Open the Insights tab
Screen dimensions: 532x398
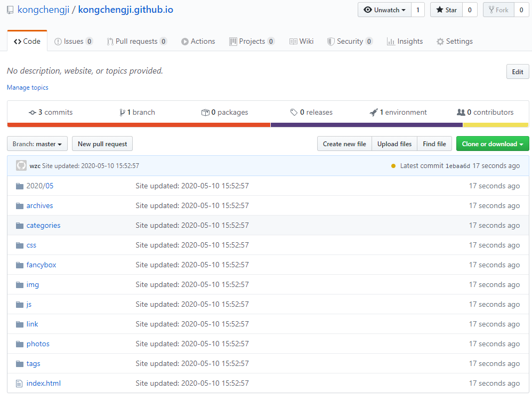(x=405, y=42)
